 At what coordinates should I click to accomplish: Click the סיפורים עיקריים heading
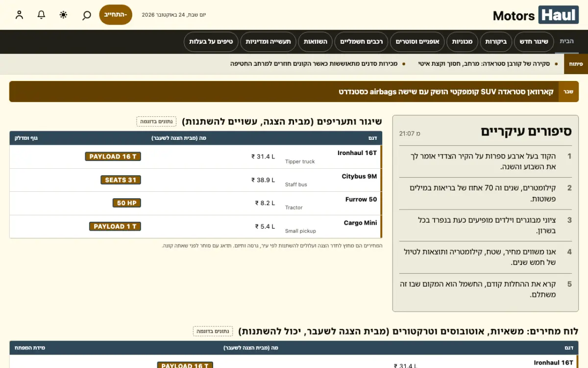click(526, 131)
